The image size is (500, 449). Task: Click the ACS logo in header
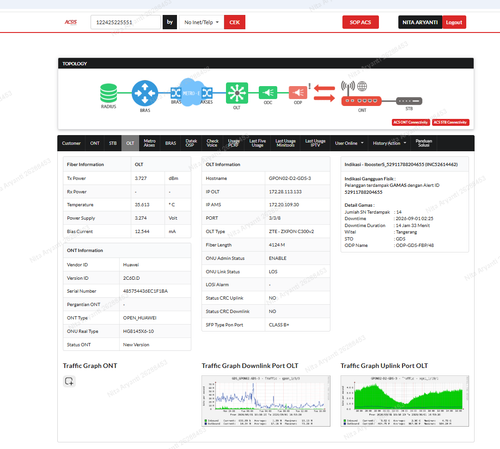71,22
